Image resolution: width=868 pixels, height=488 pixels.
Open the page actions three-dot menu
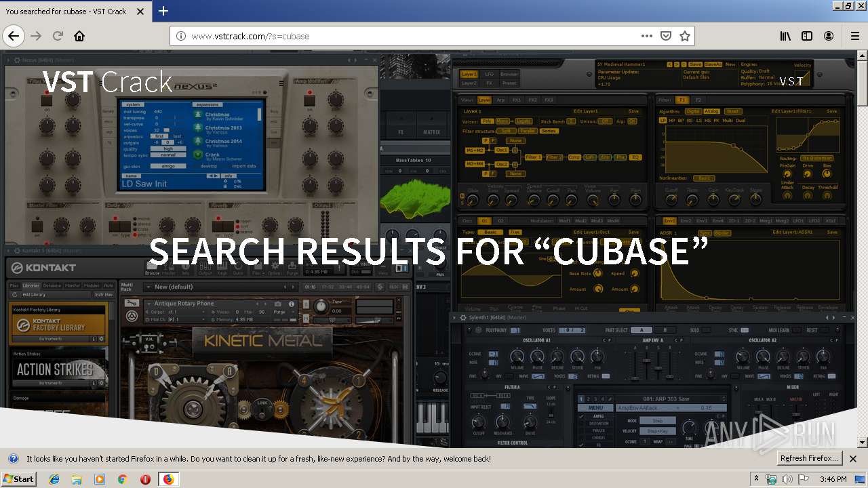pyautogui.click(x=647, y=36)
